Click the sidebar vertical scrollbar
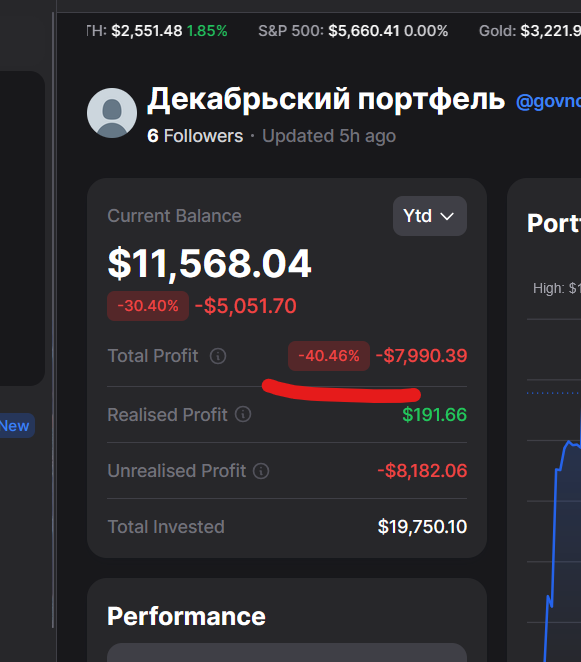The image size is (581, 662). point(54,320)
